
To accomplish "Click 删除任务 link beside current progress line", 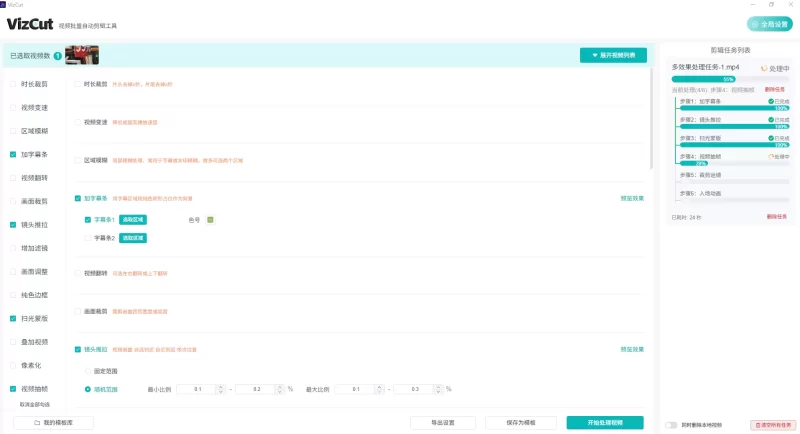I will point(774,89).
